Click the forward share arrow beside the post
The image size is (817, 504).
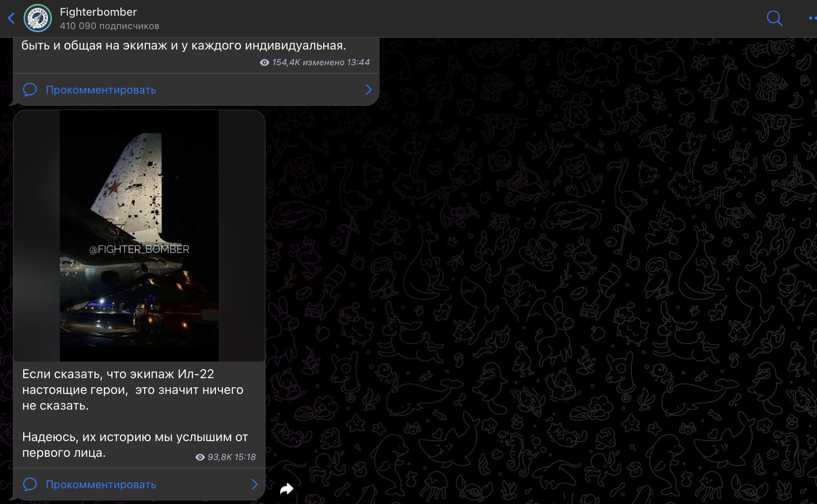coord(287,489)
